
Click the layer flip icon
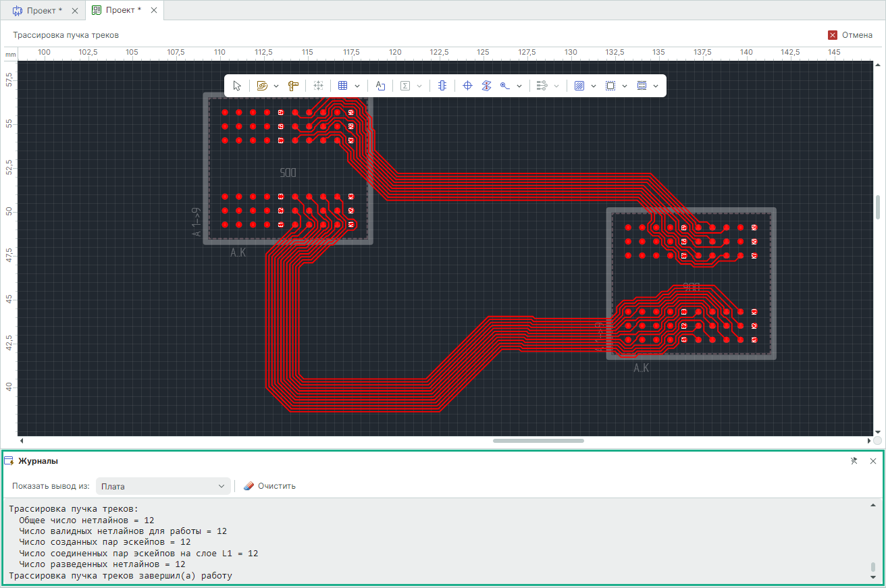[486, 86]
